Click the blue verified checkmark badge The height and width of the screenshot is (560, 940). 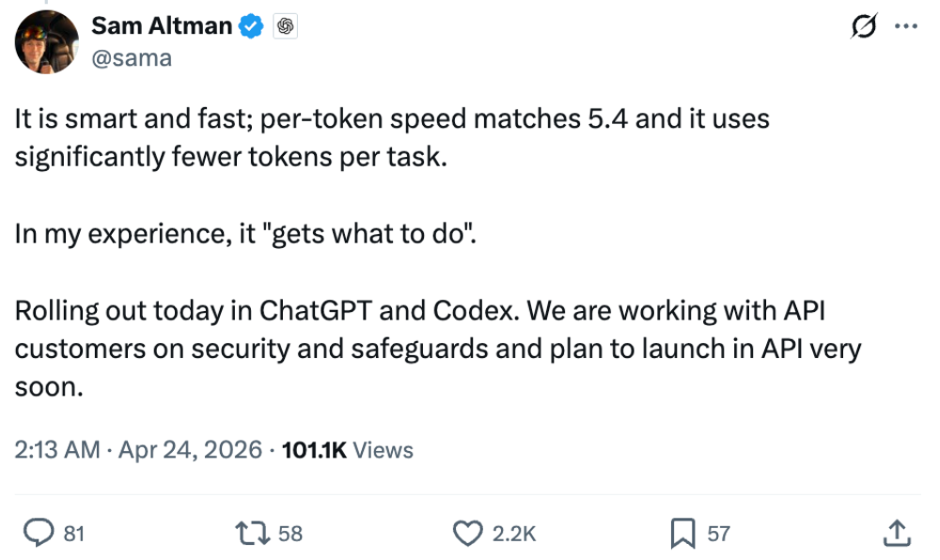pos(251,26)
